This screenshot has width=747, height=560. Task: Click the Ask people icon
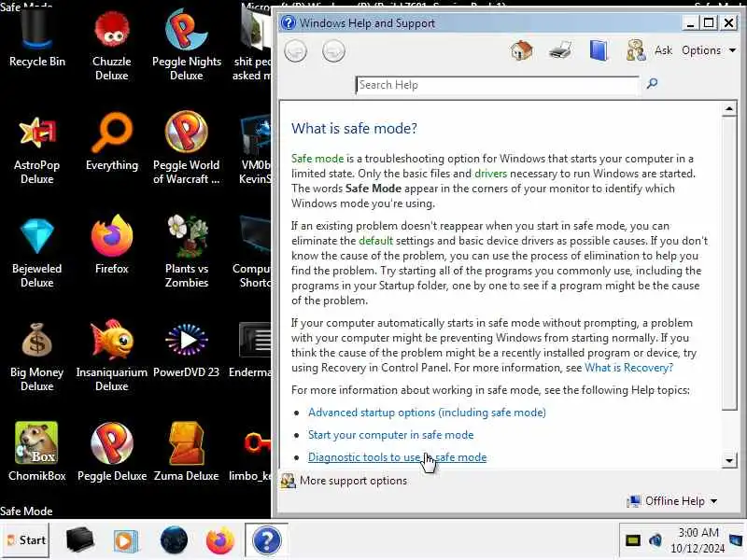click(636, 50)
